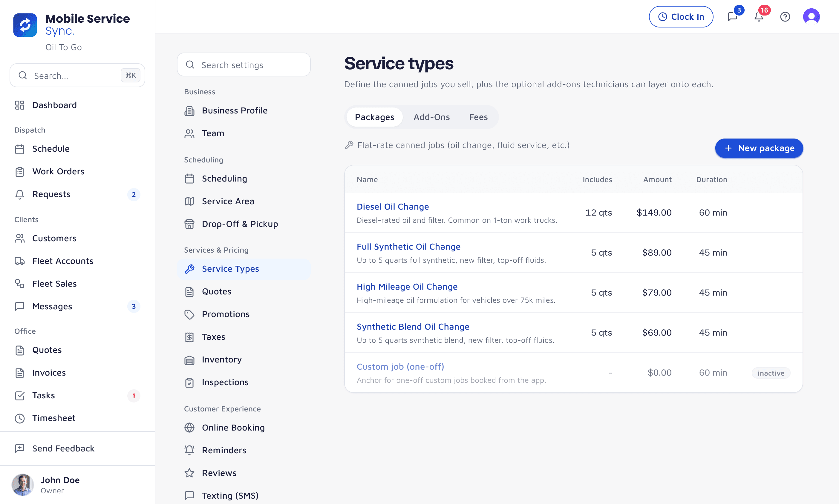Open the Diesel Oil Change package
The width and height of the screenshot is (839, 504).
click(x=393, y=207)
